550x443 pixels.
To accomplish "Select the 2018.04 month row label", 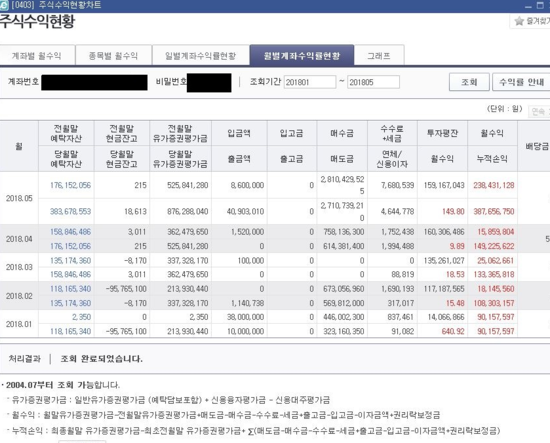I will tap(19, 239).
